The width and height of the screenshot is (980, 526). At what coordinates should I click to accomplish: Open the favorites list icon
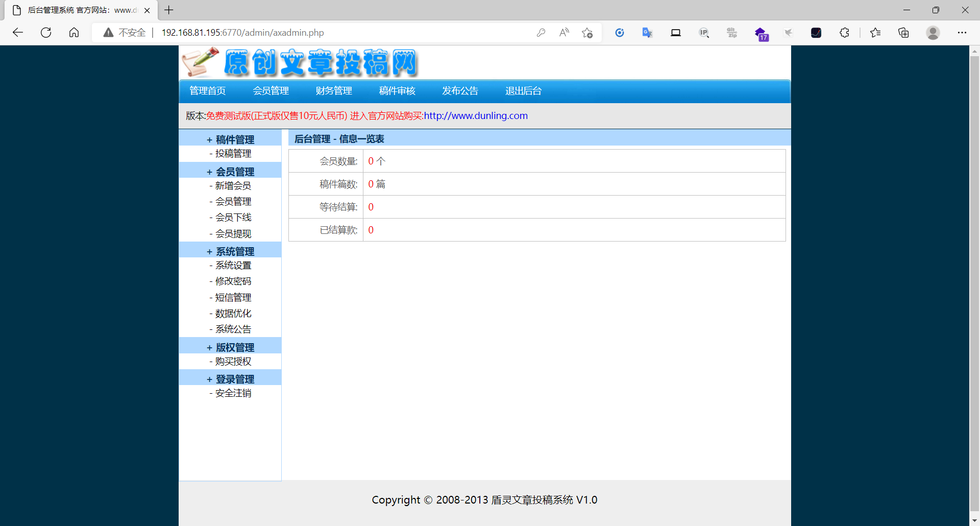[875, 33]
